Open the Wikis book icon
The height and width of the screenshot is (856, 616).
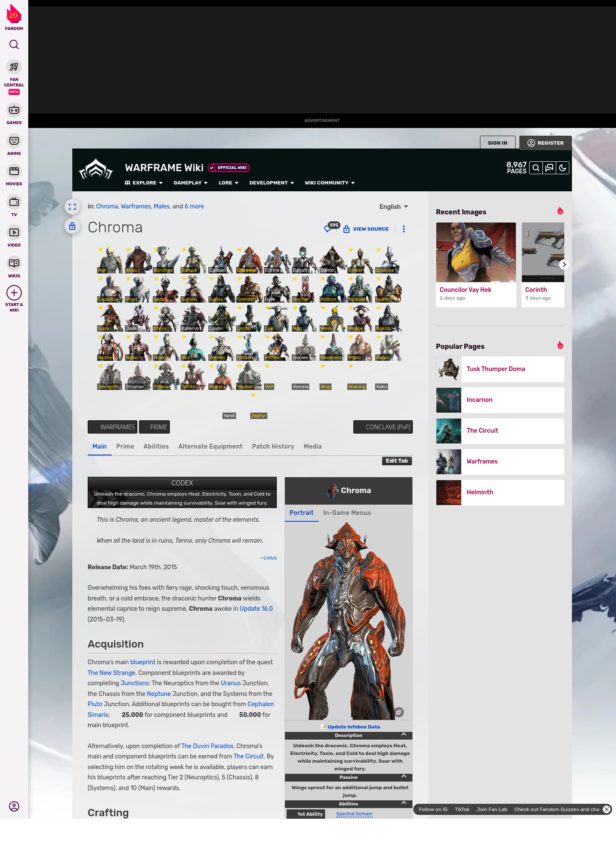coord(14,263)
